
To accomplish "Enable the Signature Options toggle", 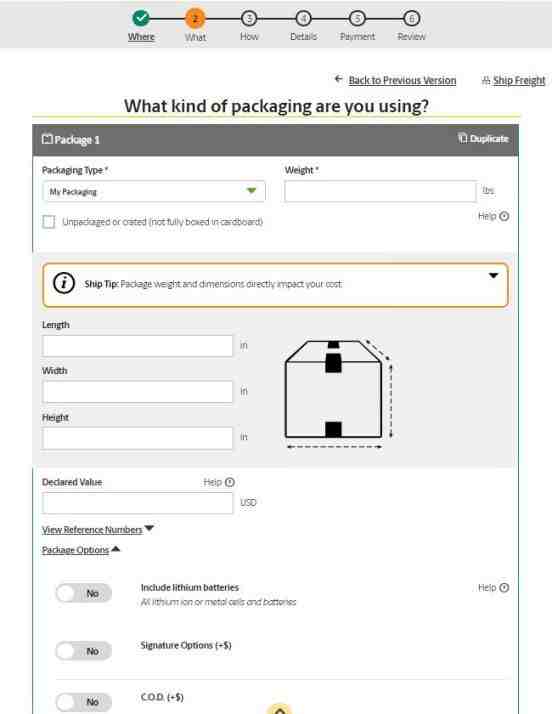I will 84,651.
